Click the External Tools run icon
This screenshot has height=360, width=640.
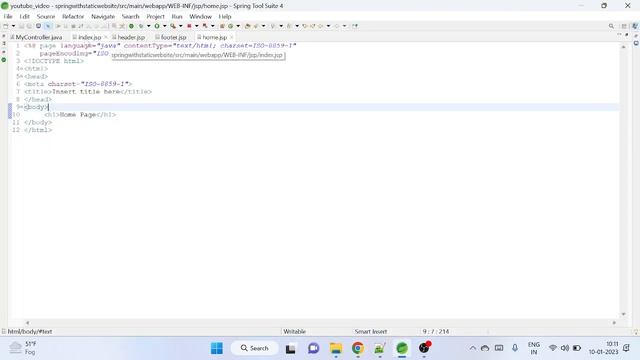(173, 26)
